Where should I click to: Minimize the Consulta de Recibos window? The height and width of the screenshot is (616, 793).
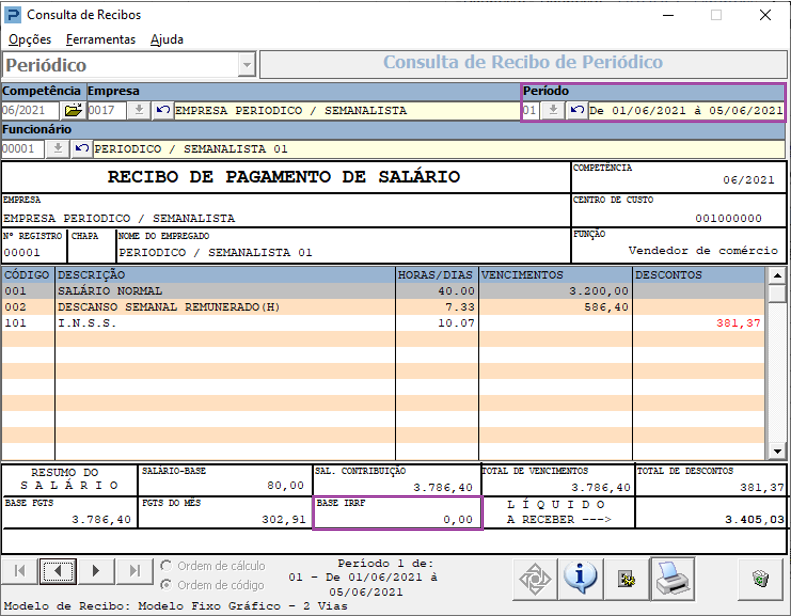(668, 15)
